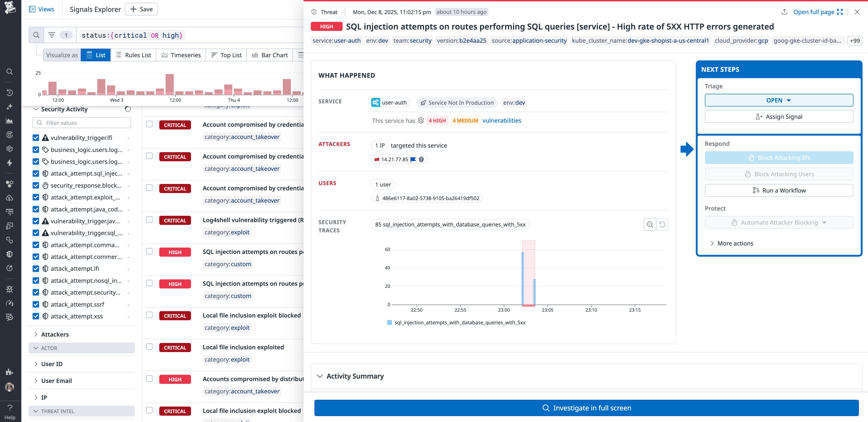Click the filter count icon in search bar
This screenshot has width=868, height=422.
(51, 35)
